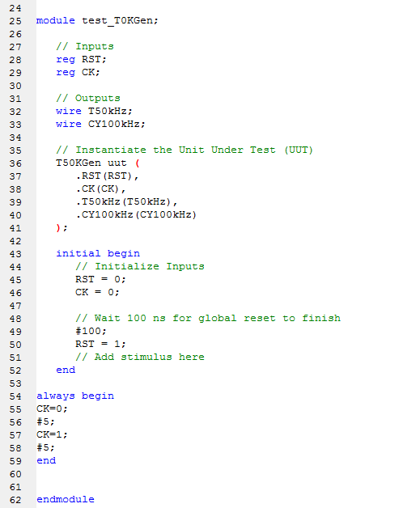Click the 'always begin' statement
This screenshot has height=508, width=420.
point(75,396)
